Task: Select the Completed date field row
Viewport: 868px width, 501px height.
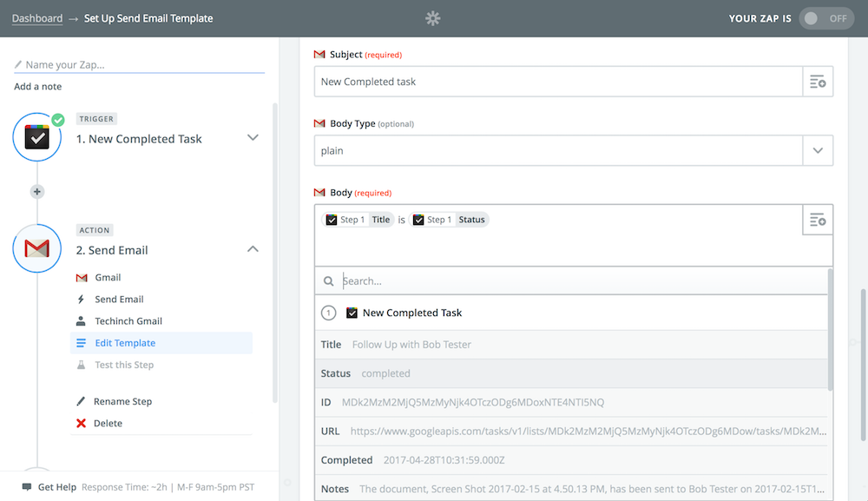Action: coord(571,460)
